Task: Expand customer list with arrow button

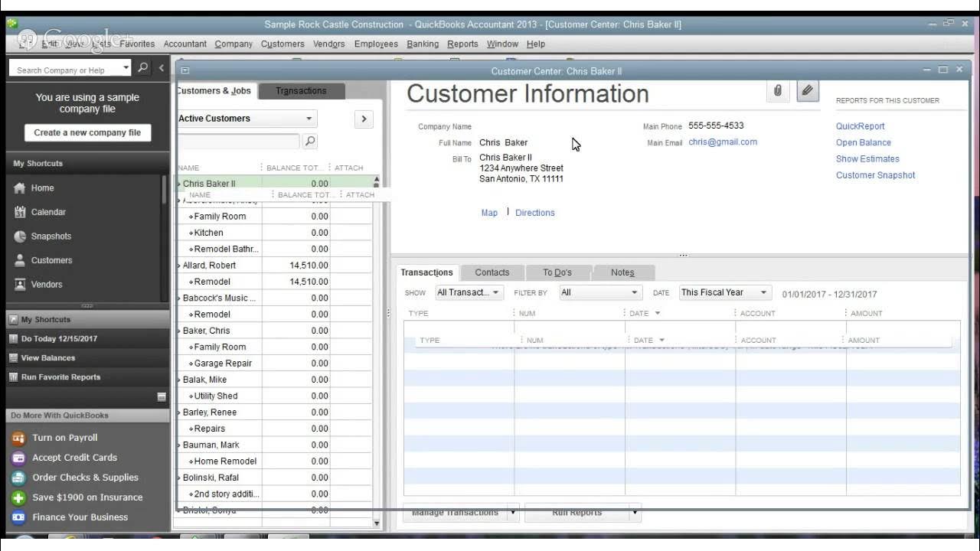Action: [364, 119]
